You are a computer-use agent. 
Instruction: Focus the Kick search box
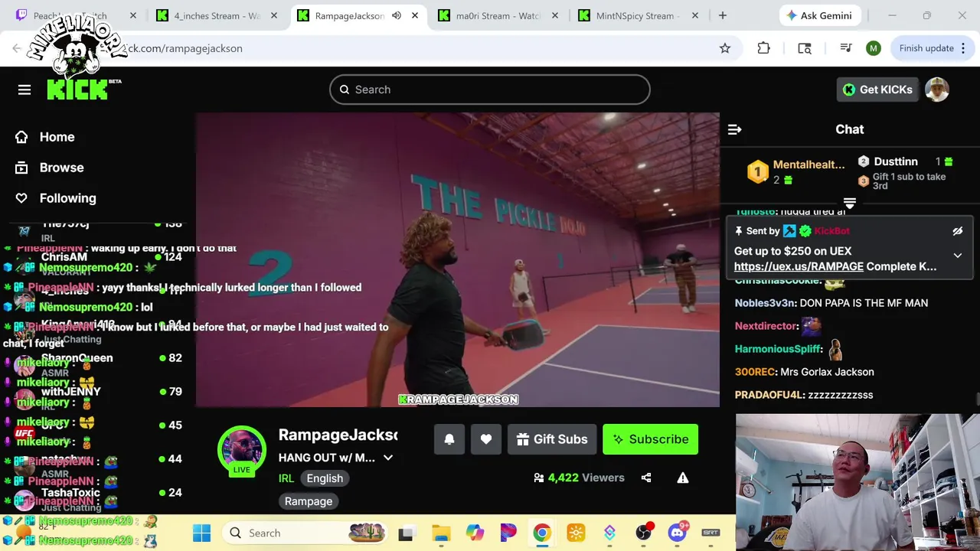pos(490,90)
